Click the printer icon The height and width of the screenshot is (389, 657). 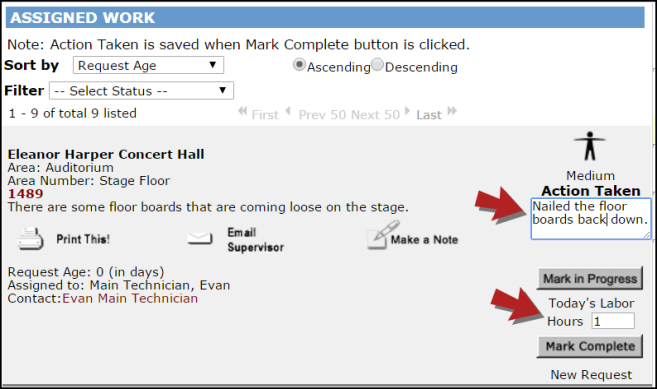coord(30,239)
